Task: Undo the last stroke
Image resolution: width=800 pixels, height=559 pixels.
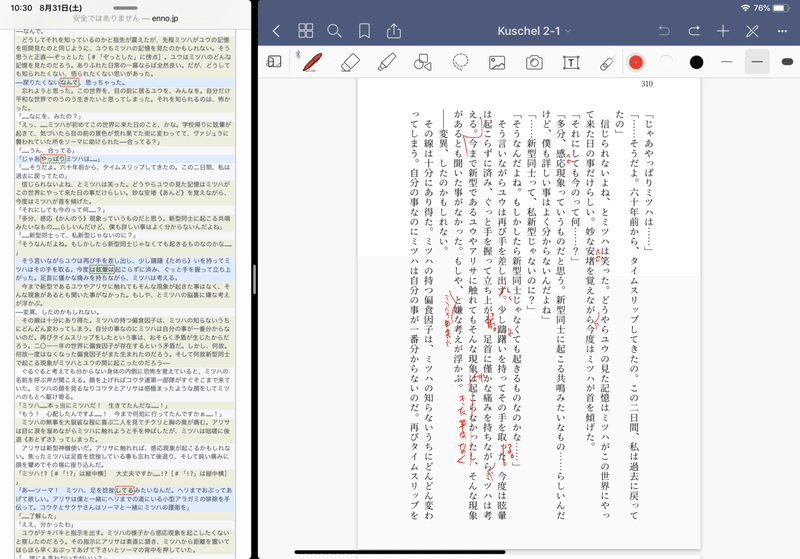Action: (664, 31)
